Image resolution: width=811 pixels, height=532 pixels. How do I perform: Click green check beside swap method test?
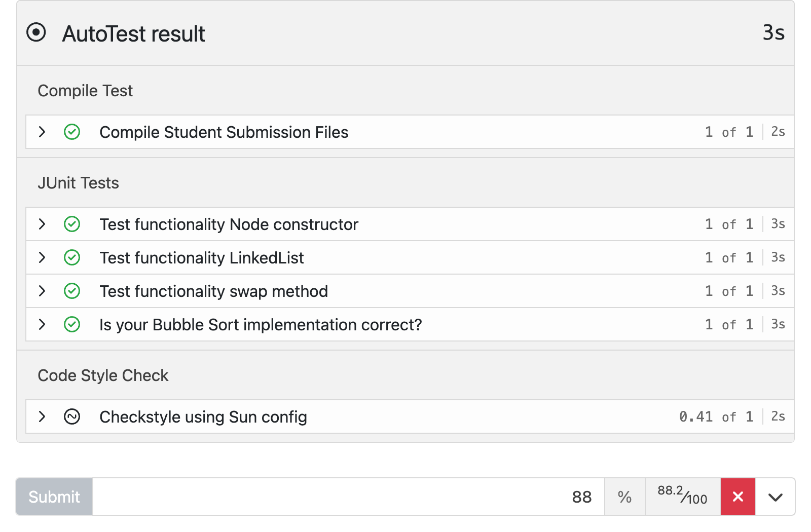tap(72, 291)
